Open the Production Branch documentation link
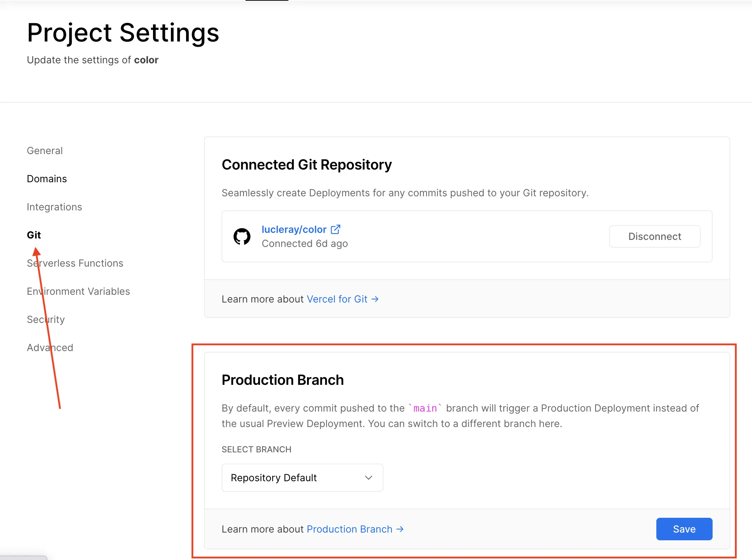 [349, 529]
